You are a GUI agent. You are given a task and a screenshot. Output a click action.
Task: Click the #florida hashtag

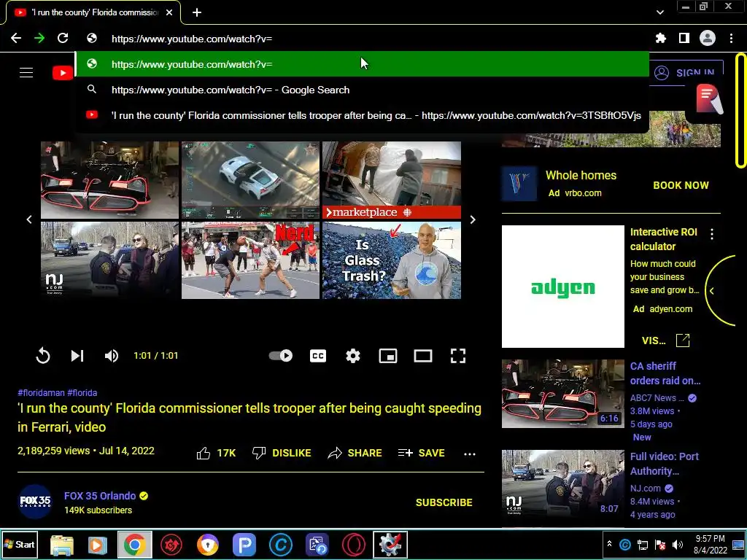click(x=82, y=393)
